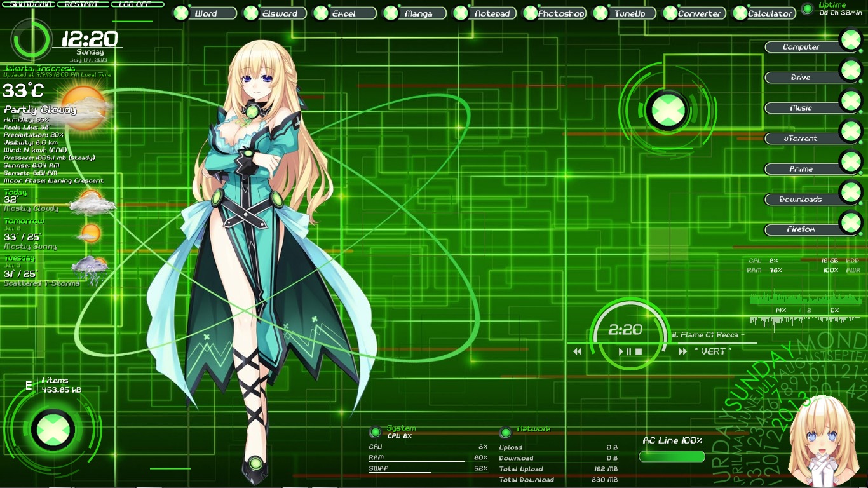This screenshot has height=488, width=868.
Task: Click the round icon next to Anime
Action: (850, 162)
